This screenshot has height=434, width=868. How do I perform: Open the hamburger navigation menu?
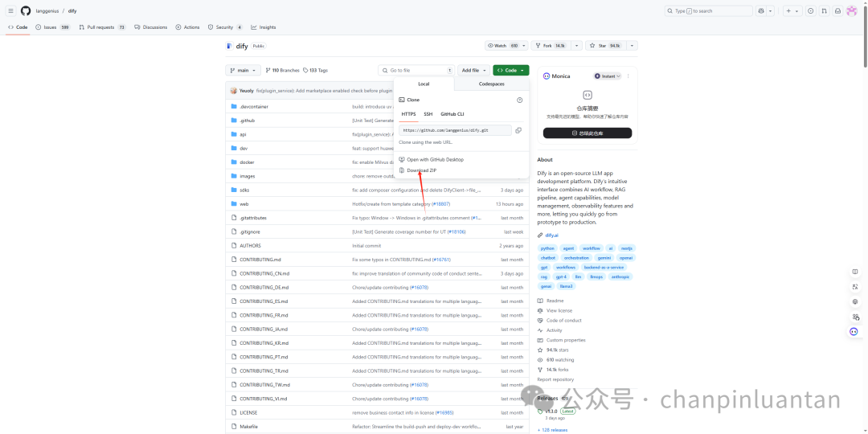point(10,10)
